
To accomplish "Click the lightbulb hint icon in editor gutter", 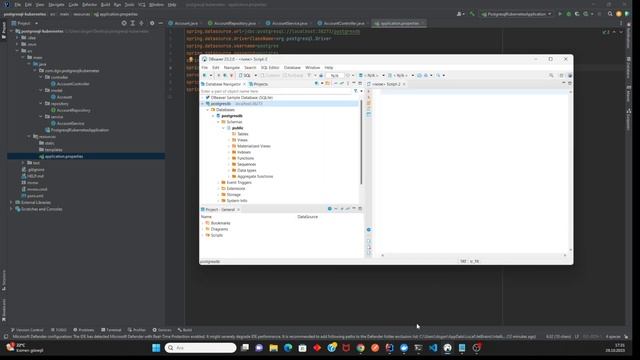I will (x=190, y=60).
